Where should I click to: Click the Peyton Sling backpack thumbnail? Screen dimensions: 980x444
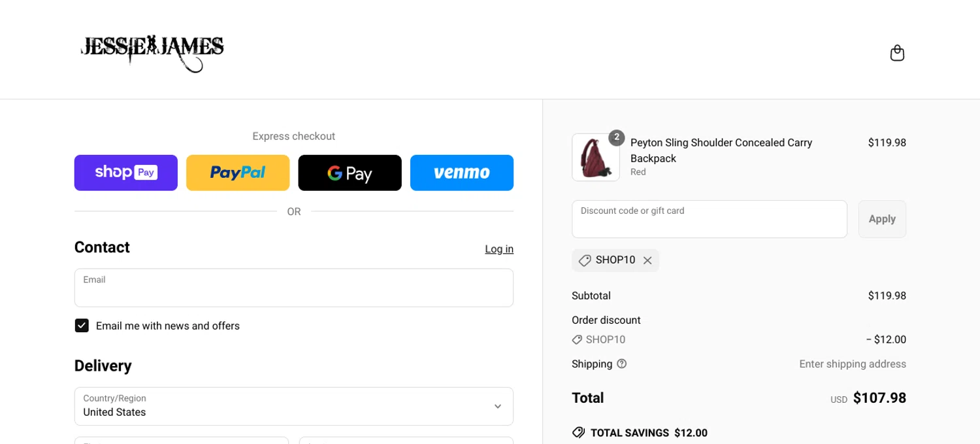596,157
